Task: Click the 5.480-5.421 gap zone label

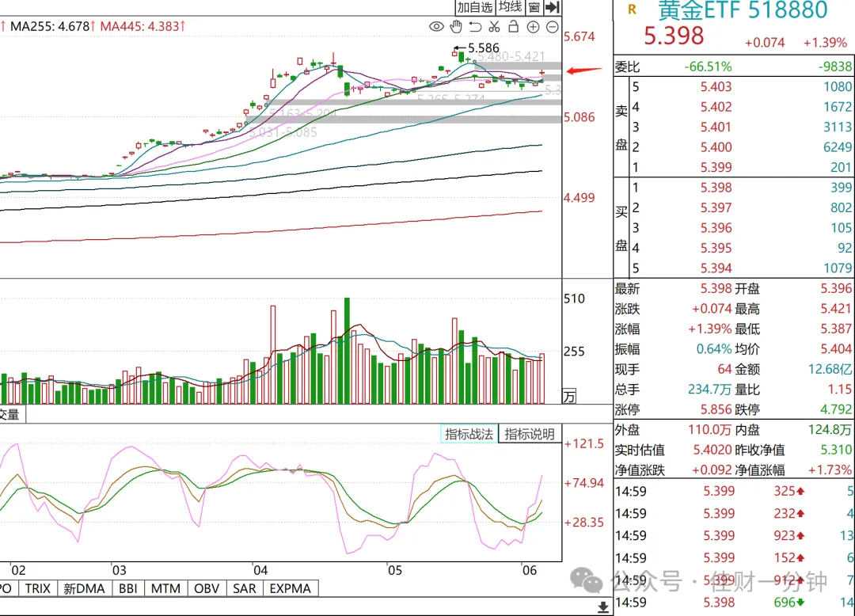Action: (511, 56)
